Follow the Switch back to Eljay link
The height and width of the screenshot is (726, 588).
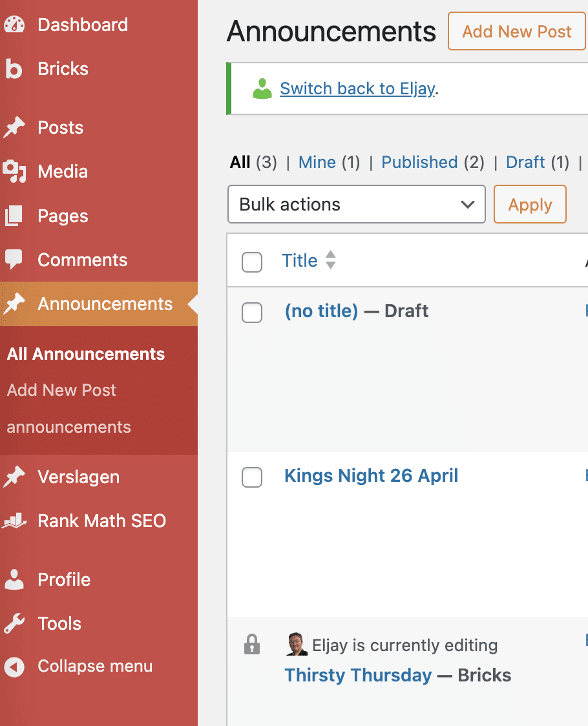pos(358,88)
